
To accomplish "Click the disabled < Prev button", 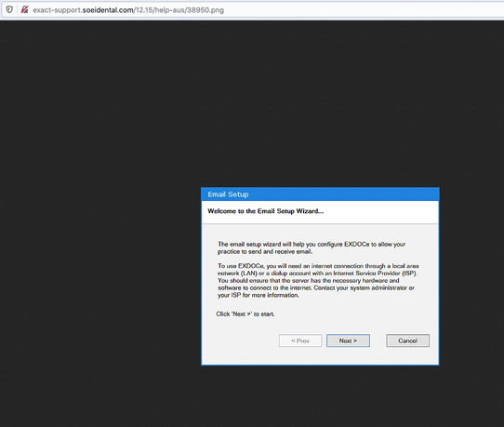I will click(300, 340).
